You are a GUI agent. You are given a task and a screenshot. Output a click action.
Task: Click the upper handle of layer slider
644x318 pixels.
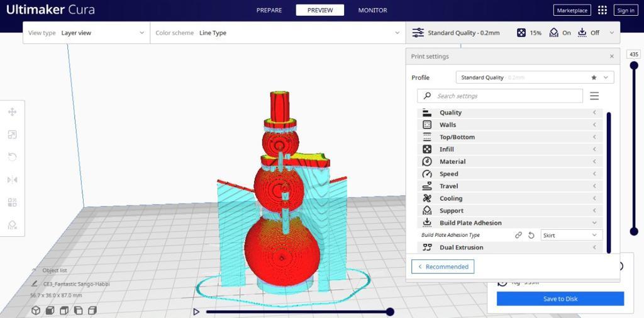pyautogui.click(x=634, y=65)
